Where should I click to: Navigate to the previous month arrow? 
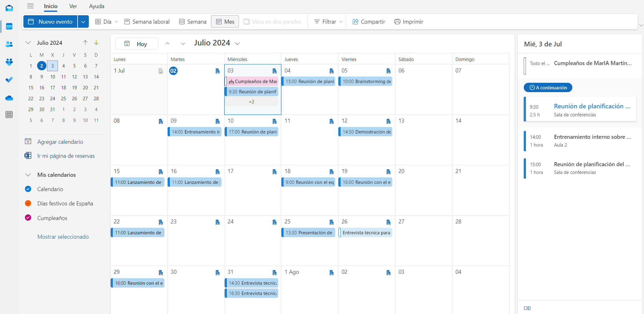pyautogui.click(x=167, y=44)
